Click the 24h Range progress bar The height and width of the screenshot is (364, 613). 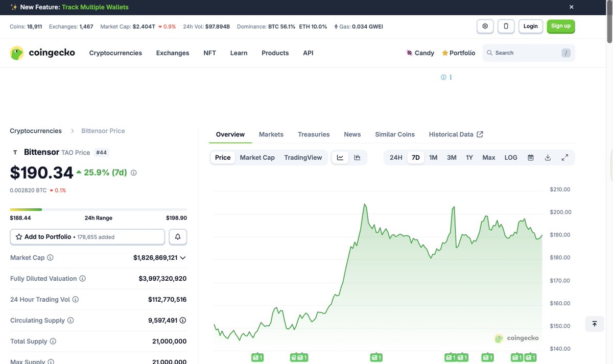[99, 209]
